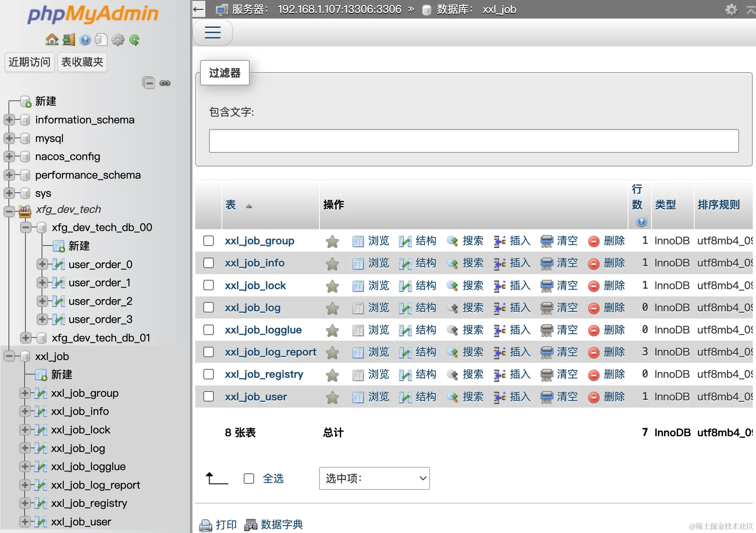The image size is (756, 533).
Task: Click the row-count help icon in header
Action: tap(641, 221)
